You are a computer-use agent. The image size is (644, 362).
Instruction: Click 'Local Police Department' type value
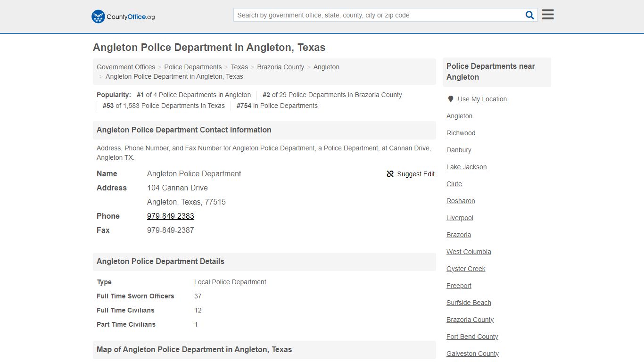click(x=230, y=282)
